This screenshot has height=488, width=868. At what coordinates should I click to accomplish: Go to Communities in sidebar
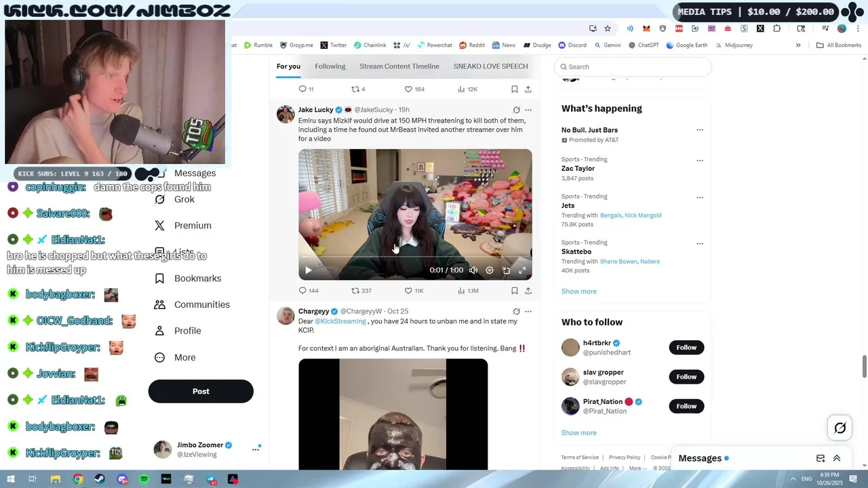click(192, 305)
